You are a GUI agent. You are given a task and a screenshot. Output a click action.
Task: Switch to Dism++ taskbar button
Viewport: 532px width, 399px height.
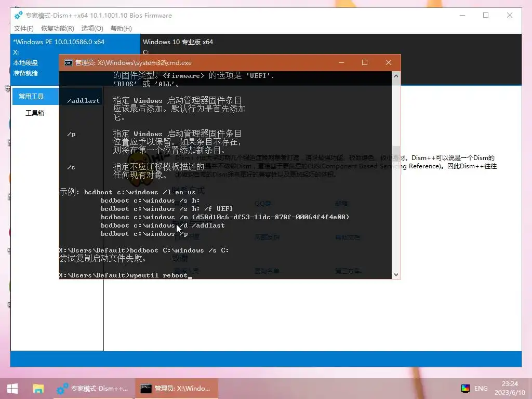point(92,389)
